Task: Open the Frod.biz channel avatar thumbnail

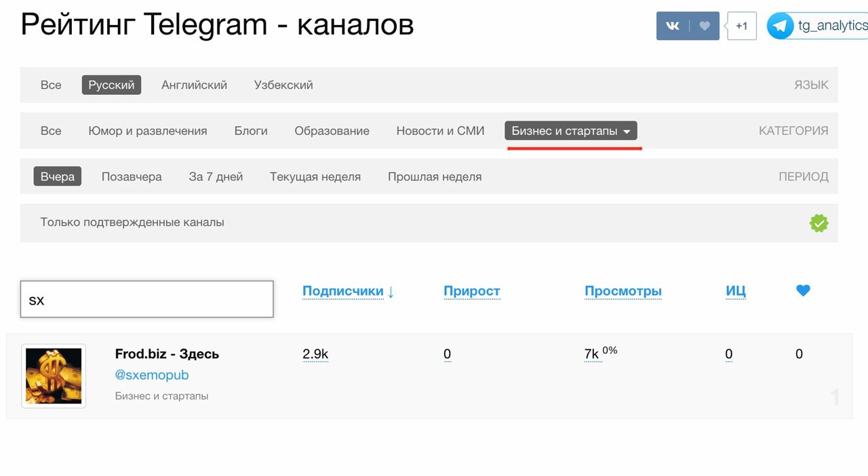Action: [x=54, y=376]
